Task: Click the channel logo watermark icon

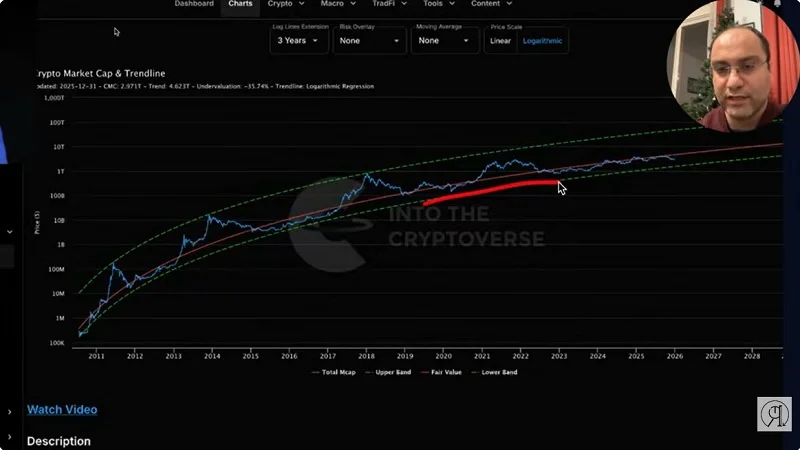Action: 773,414
